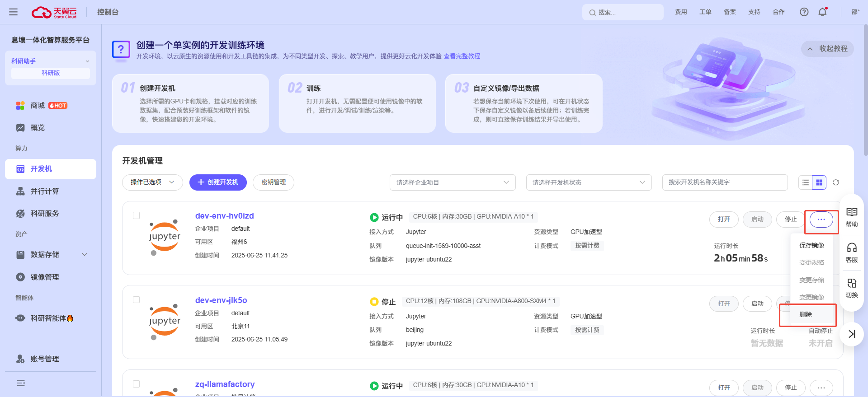Click 启动 for dev-env-jlk5o
Screen dimensions: 868x397
(x=757, y=304)
